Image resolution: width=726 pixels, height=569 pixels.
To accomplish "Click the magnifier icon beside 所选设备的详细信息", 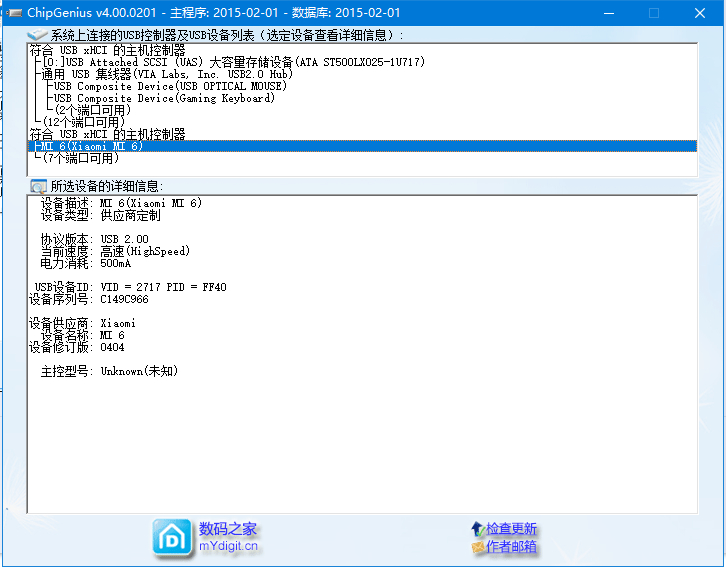I will (x=38, y=186).
